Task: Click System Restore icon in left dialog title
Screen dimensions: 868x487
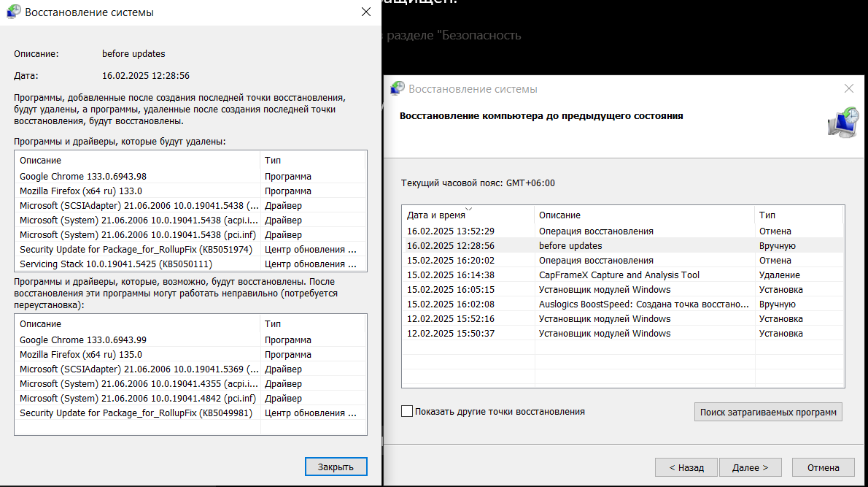Action: (13, 12)
